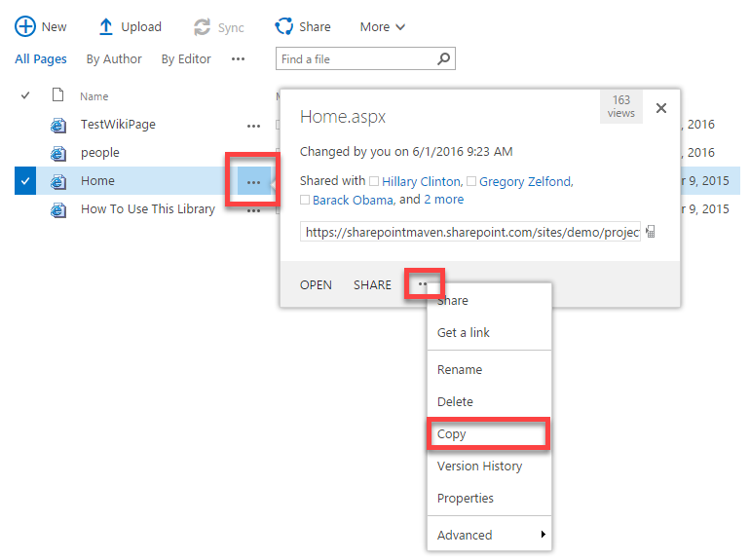Click the search magnifier icon

click(x=443, y=59)
